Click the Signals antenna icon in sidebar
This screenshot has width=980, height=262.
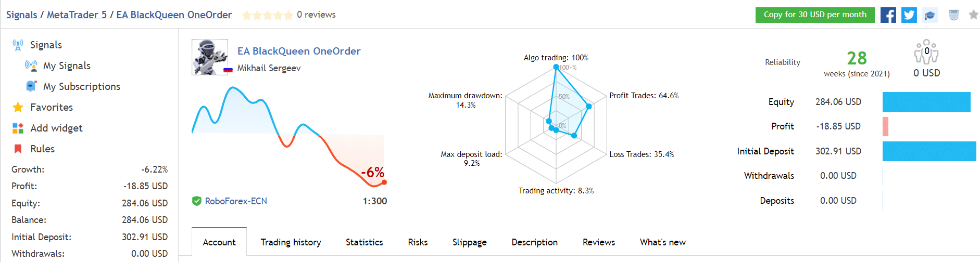pyautogui.click(x=18, y=45)
